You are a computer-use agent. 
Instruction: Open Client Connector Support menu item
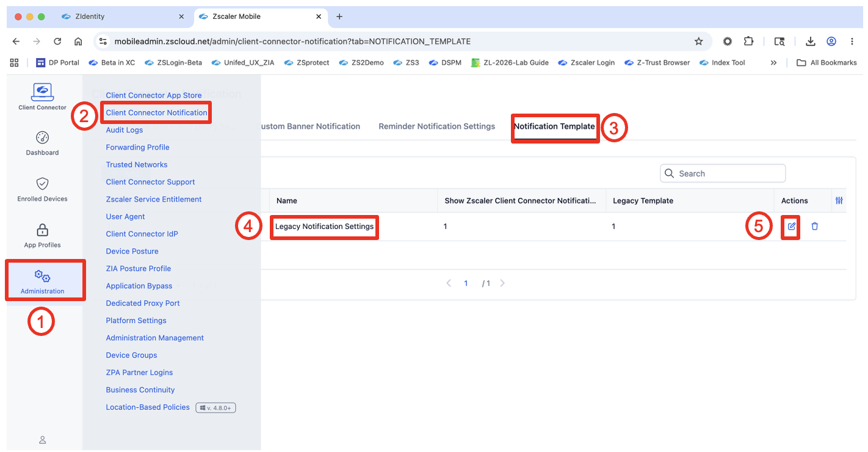150,182
